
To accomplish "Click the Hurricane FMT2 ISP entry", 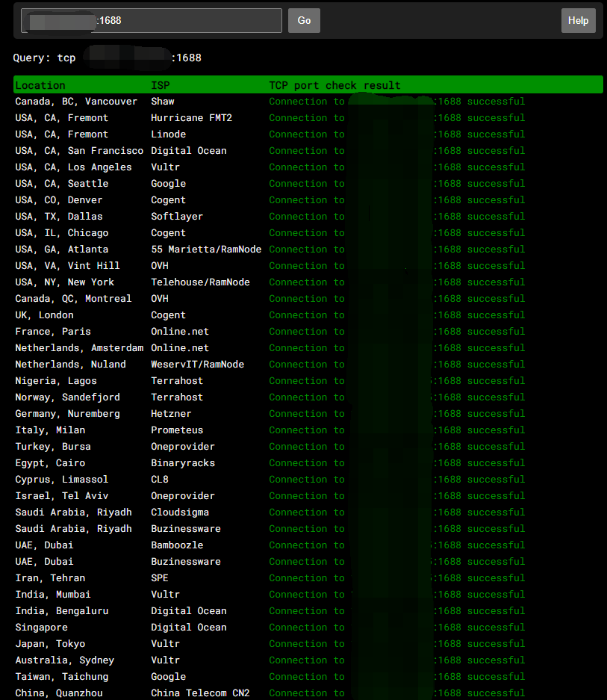I will [x=191, y=118].
